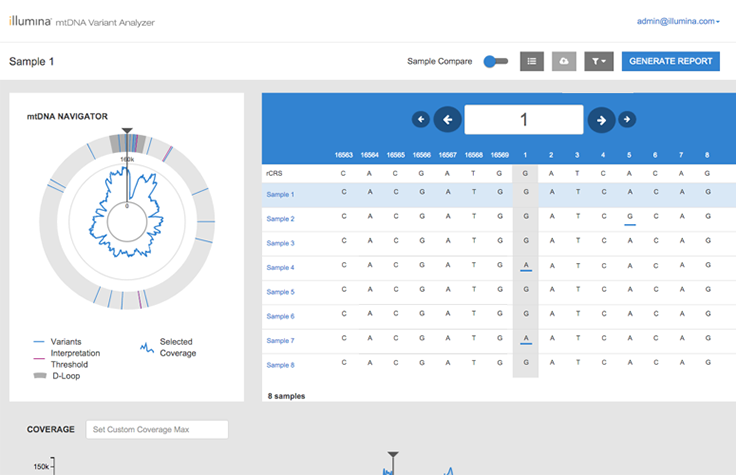
Task: Click the mtDNA navigator position marker triangle
Action: pyautogui.click(x=126, y=131)
